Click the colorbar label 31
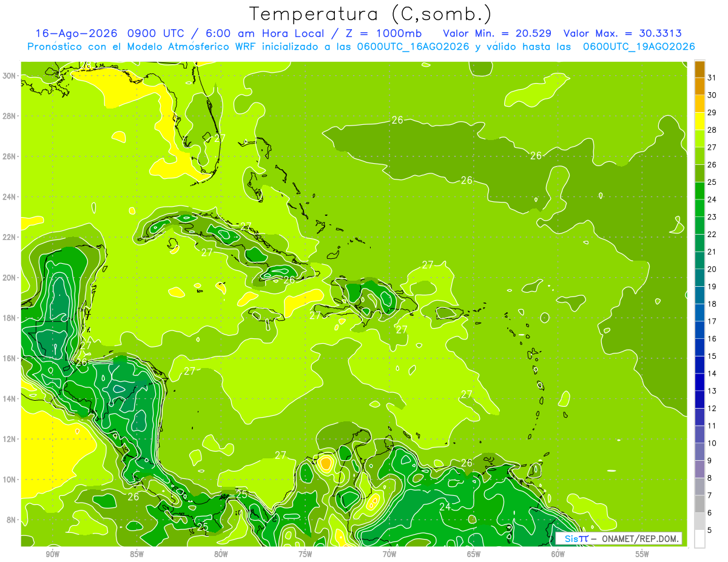 (712, 78)
